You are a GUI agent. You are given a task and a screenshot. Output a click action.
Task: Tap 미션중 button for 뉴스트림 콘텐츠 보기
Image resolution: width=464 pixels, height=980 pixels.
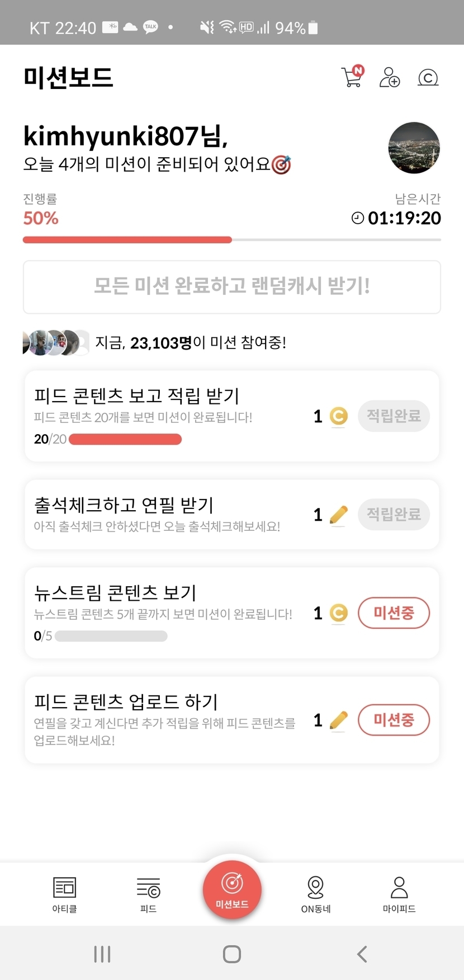pos(394,613)
